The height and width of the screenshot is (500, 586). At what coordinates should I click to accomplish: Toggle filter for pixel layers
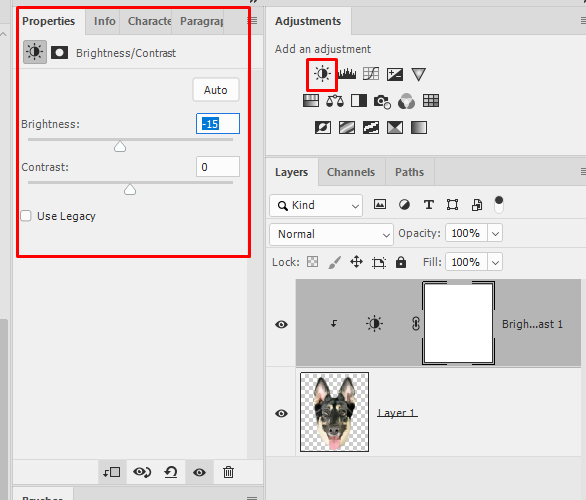pyautogui.click(x=380, y=204)
